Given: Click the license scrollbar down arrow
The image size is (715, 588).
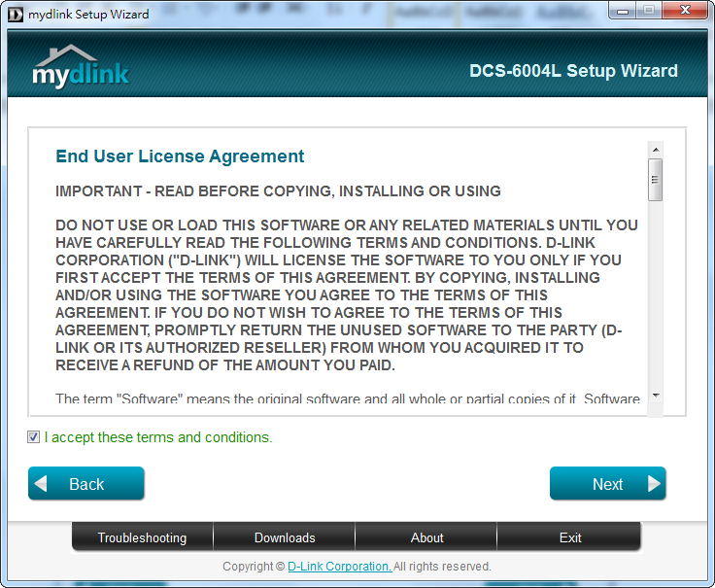Looking at the screenshot, I should (x=656, y=396).
